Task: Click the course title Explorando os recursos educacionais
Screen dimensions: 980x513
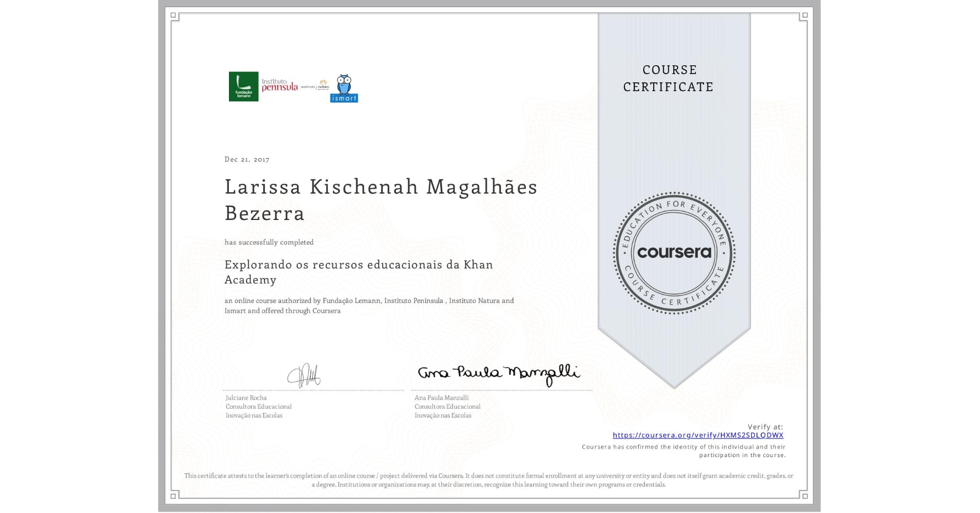Action: pyautogui.click(x=359, y=271)
